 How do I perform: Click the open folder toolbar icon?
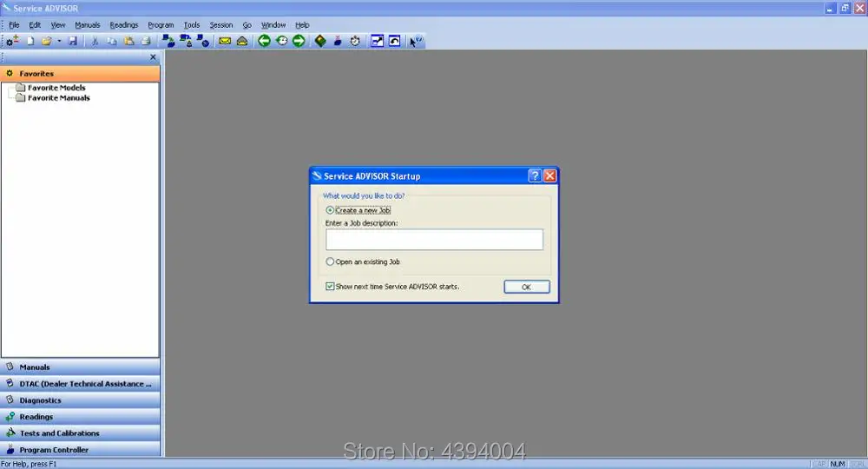coord(47,41)
